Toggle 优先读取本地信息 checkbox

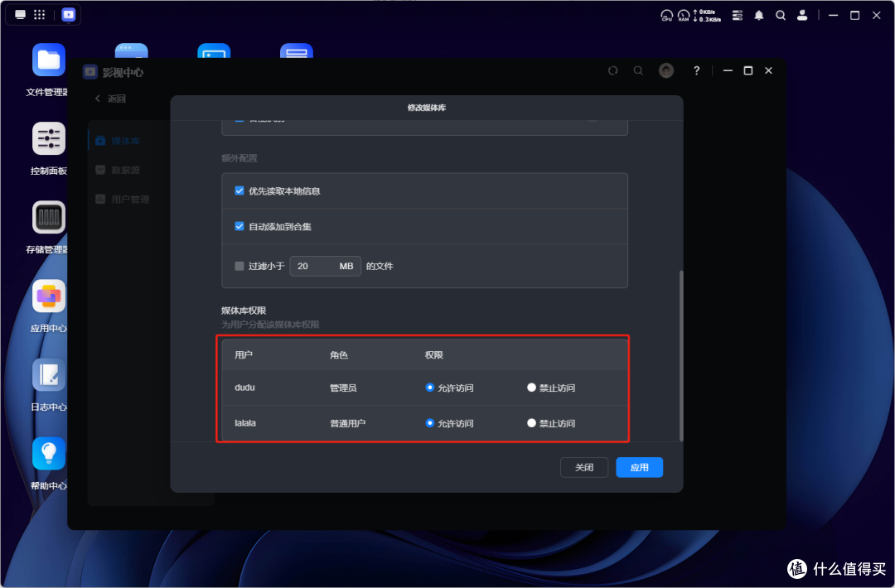point(239,190)
